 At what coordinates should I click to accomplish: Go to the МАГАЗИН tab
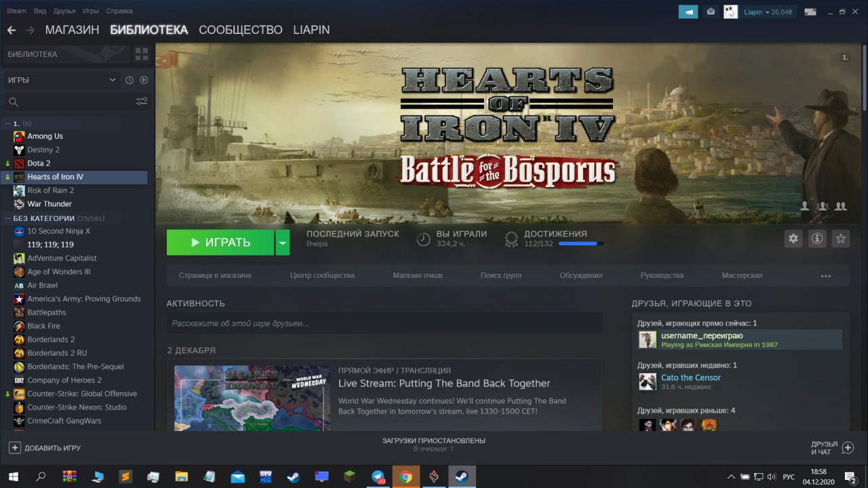click(x=72, y=30)
